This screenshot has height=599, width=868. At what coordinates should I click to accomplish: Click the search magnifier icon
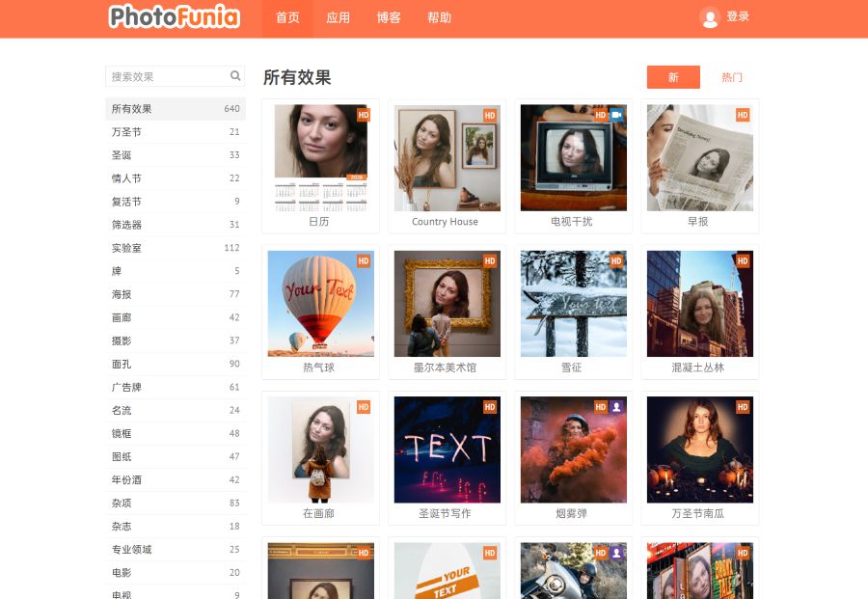click(235, 76)
